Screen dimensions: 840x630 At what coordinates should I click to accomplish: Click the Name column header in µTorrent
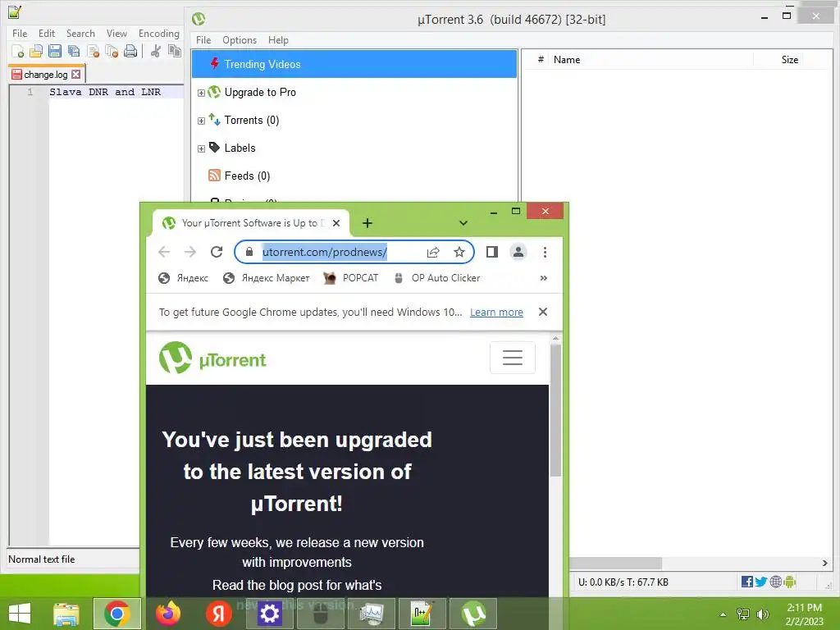[567, 59]
